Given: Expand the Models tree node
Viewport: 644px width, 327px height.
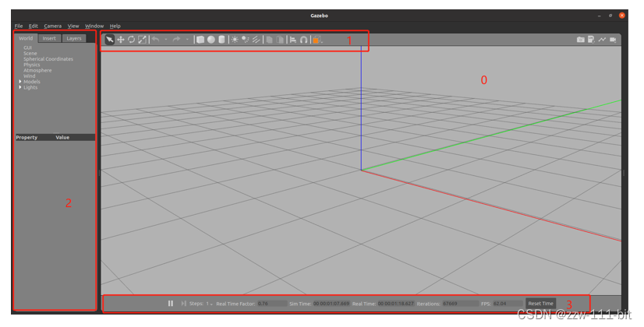Looking at the screenshot, I should click(20, 82).
